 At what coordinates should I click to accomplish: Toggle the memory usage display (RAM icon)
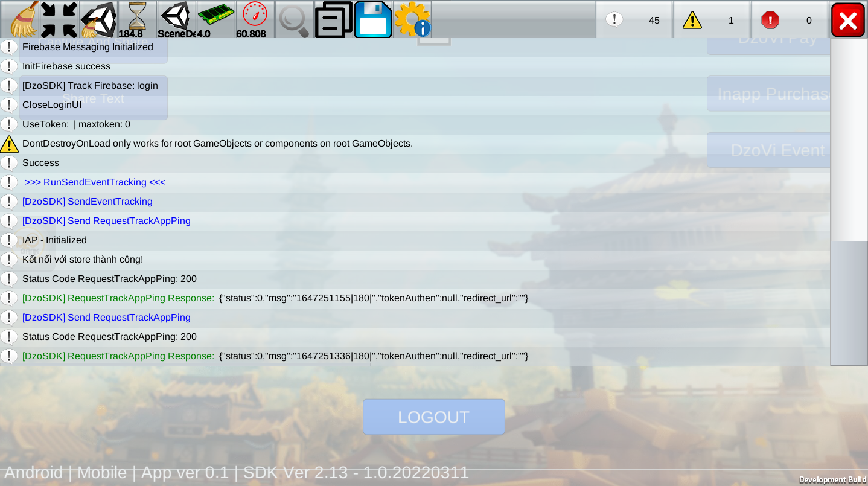point(216,19)
